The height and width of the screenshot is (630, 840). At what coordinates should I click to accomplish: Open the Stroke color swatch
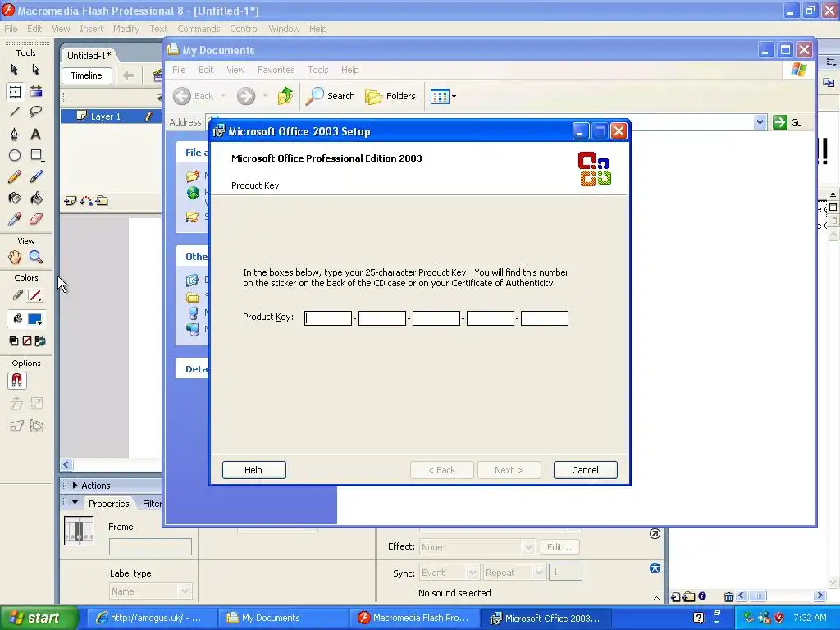click(x=34, y=295)
